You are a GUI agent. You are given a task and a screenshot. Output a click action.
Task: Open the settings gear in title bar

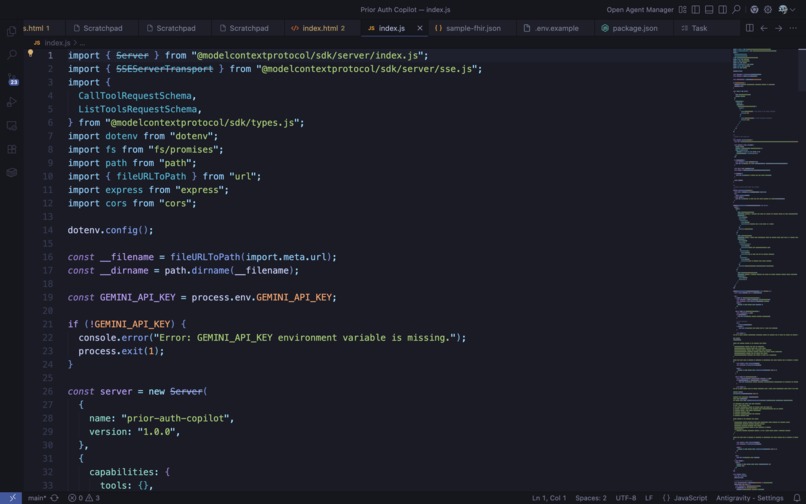767,10
